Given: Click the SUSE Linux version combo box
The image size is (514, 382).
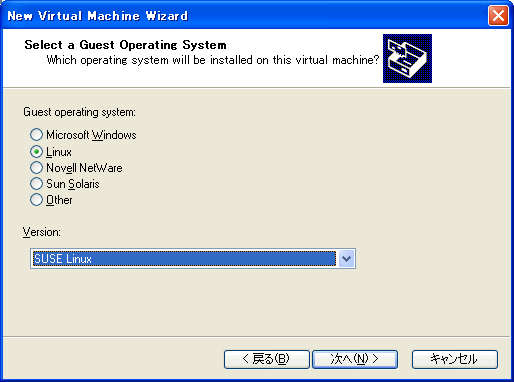Looking at the screenshot, I should pyautogui.click(x=193, y=259).
